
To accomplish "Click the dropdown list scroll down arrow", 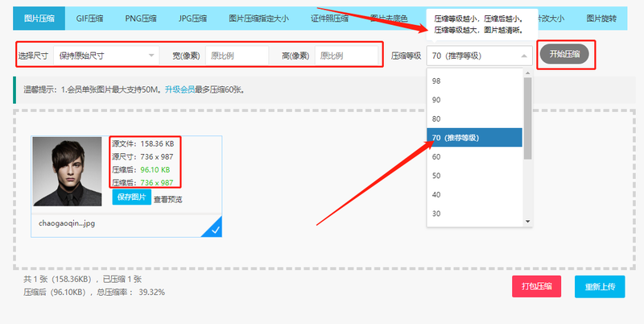I will click(x=528, y=222).
